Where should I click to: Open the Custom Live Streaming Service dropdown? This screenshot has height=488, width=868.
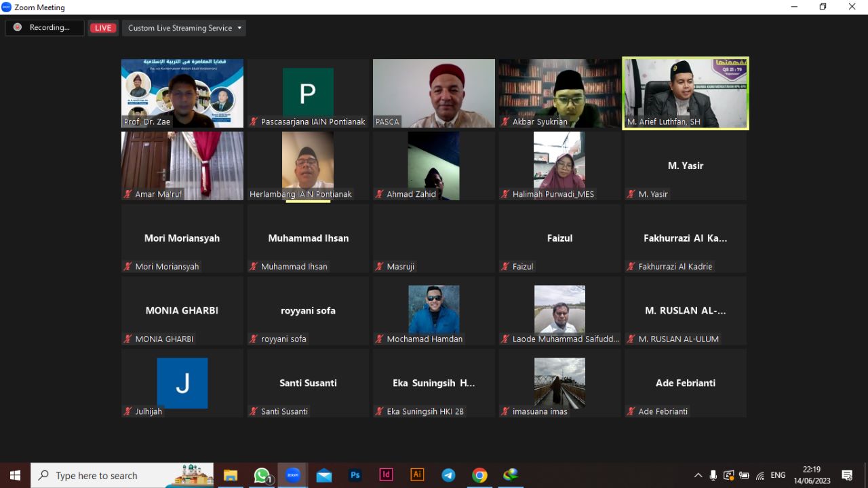(184, 28)
